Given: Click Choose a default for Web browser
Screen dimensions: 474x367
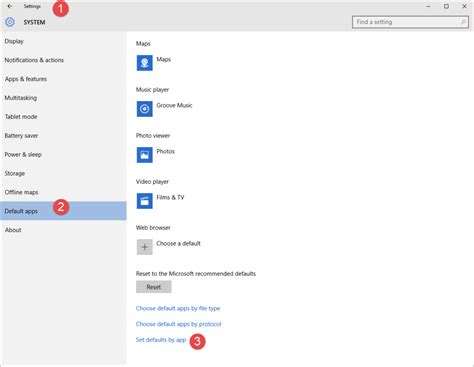Looking at the screenshot, I should click(178, 243).
